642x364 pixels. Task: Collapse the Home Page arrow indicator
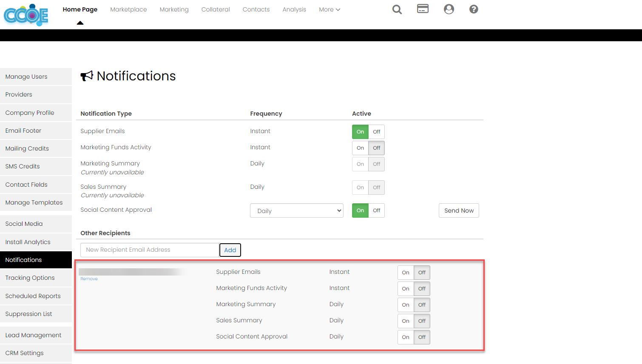(80, 23)
